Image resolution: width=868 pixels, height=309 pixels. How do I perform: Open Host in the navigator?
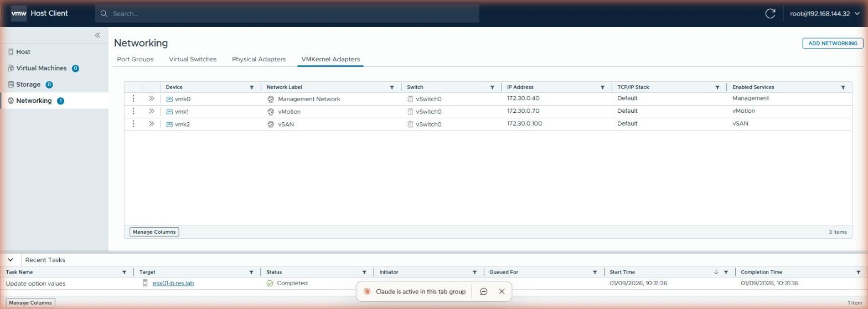point(23,52)
